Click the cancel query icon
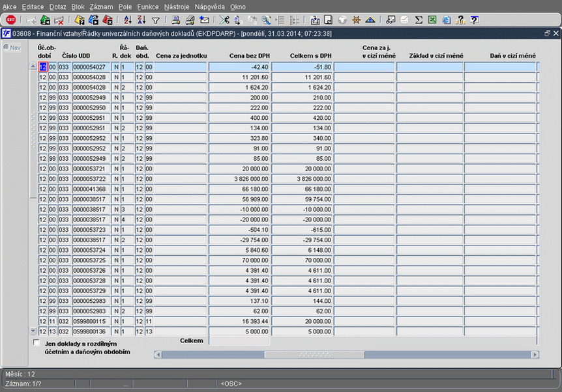 (x=108, y=20)
